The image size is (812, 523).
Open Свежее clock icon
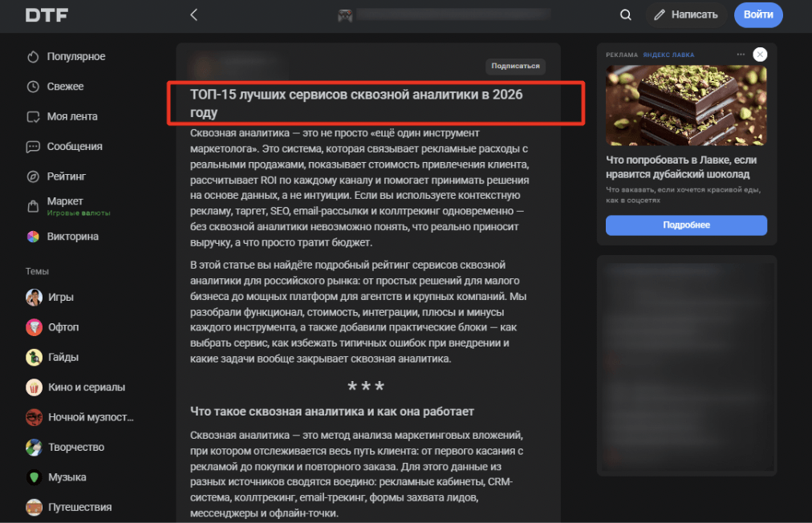click(33, 87)
